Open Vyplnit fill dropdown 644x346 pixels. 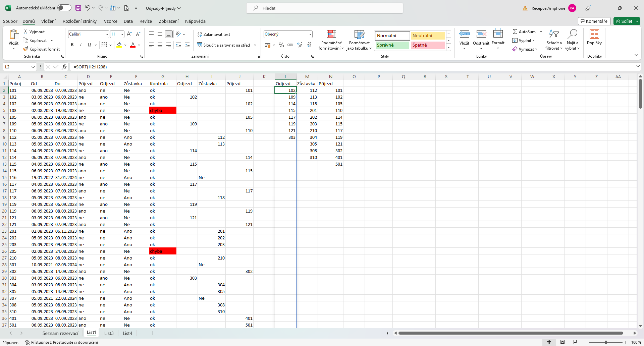(524, 41)
